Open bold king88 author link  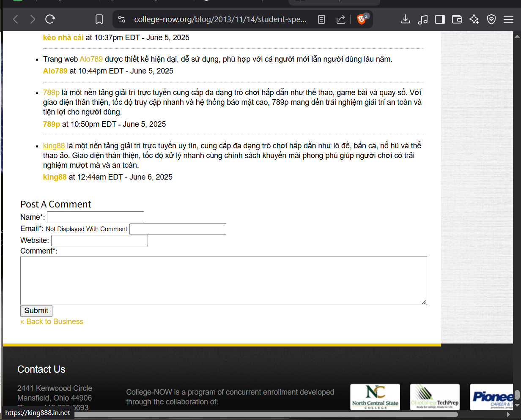click(55, 177)
